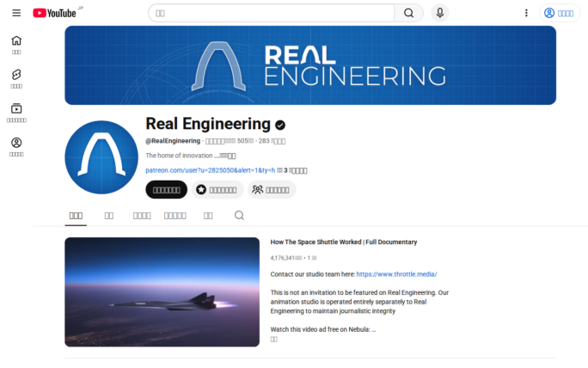
Task: Open Subscriptions in the sidebar
Action: [16, 113]
